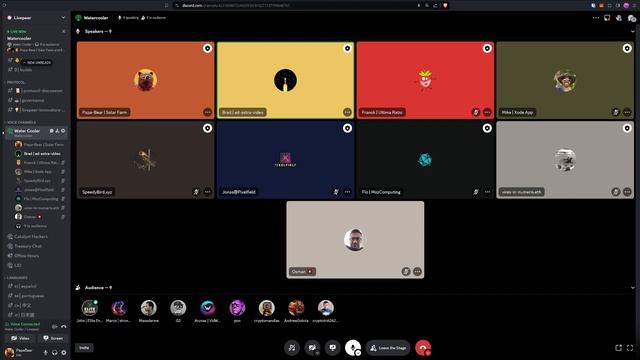This screenshot has width=640, height=360.
Task: Open user settings gear beside PapaBear
Action: [x=64, y=352]
